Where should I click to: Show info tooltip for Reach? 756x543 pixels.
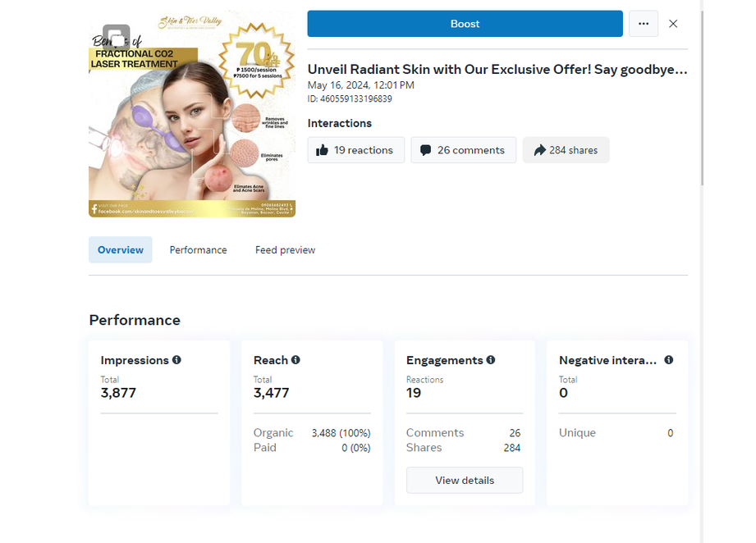[296, 360]
